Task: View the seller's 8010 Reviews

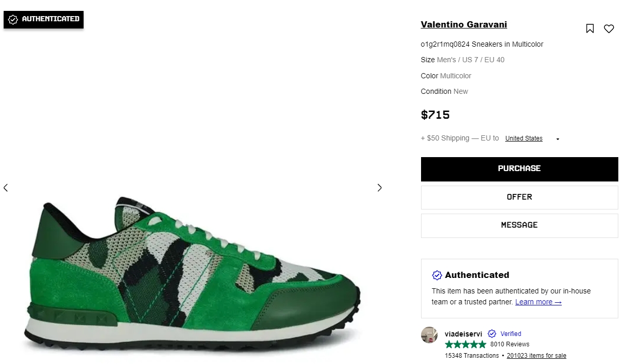Action: 510,344
